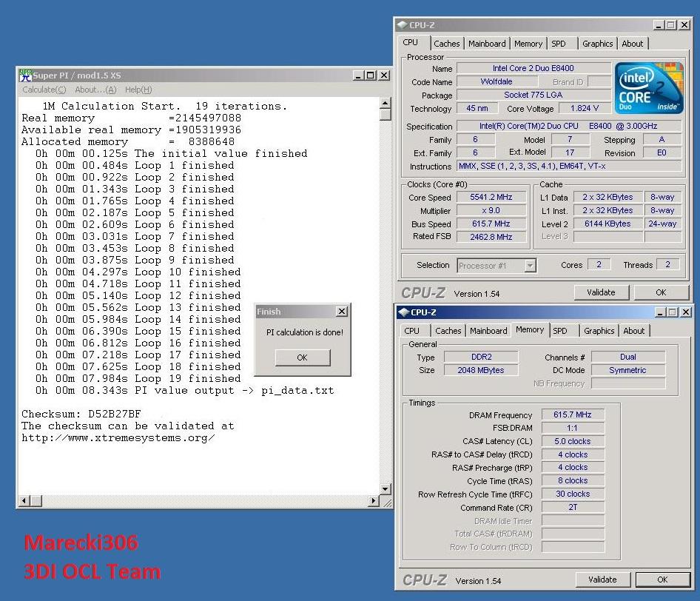Switch to Caches tab in upper CPU-Z window
Viewport: 700px width, 601px height.
(x=446, y=44)
